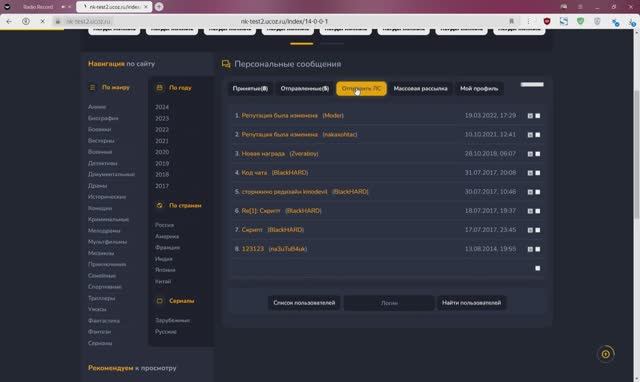Click the 'По году' calendar icon

tap(160, 87)
